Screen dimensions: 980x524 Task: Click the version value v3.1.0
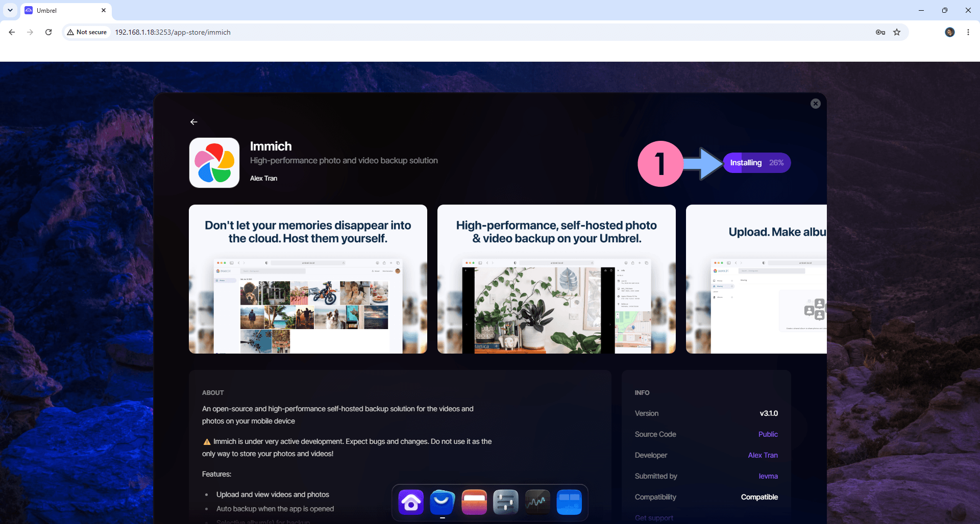pos(769,413)
